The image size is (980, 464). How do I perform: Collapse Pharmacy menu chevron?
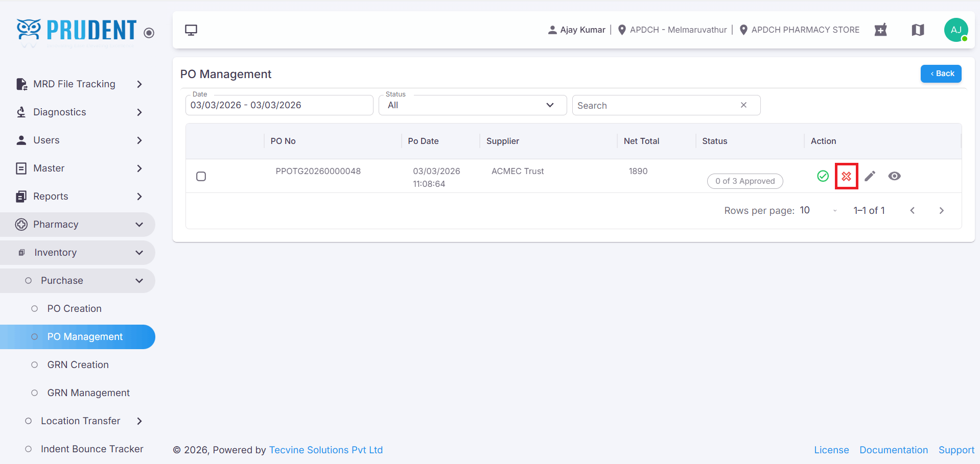point(139,225)
